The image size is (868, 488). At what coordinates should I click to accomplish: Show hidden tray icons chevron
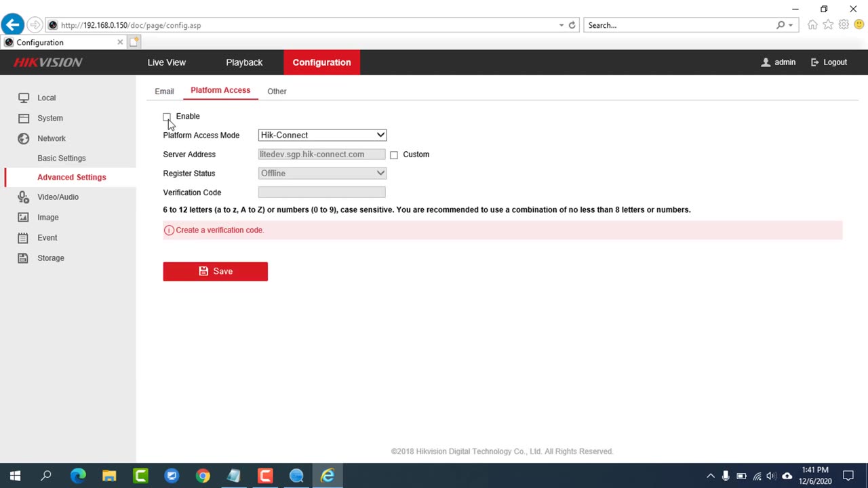click(711, 476)
